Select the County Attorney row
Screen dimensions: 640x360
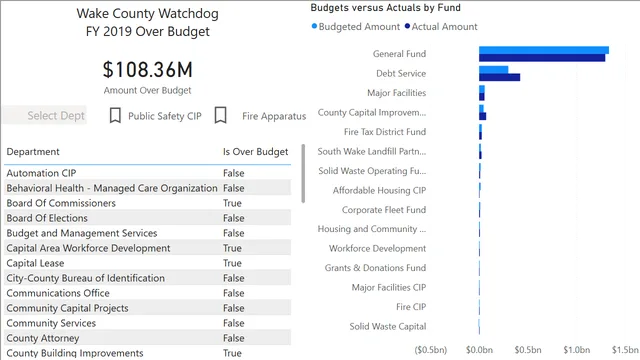147,338
